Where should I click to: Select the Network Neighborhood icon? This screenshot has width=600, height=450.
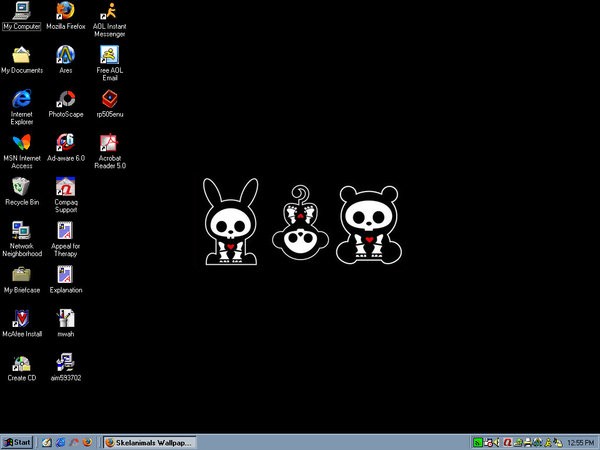tap(21, 239)
